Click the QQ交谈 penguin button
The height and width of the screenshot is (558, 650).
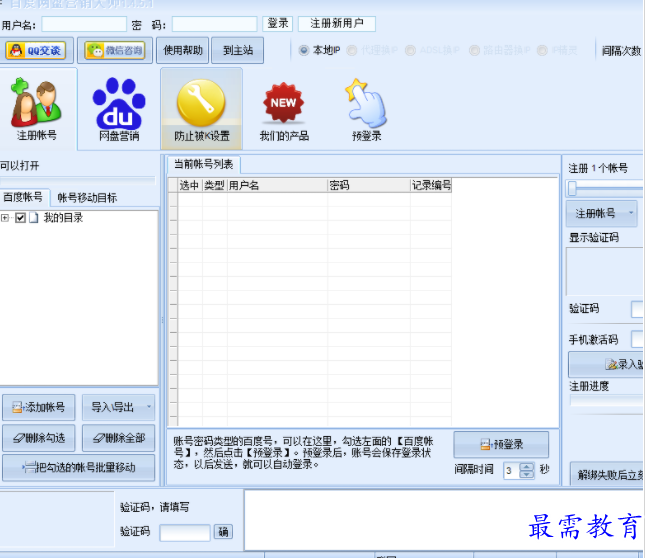click(x=36, y=51)
